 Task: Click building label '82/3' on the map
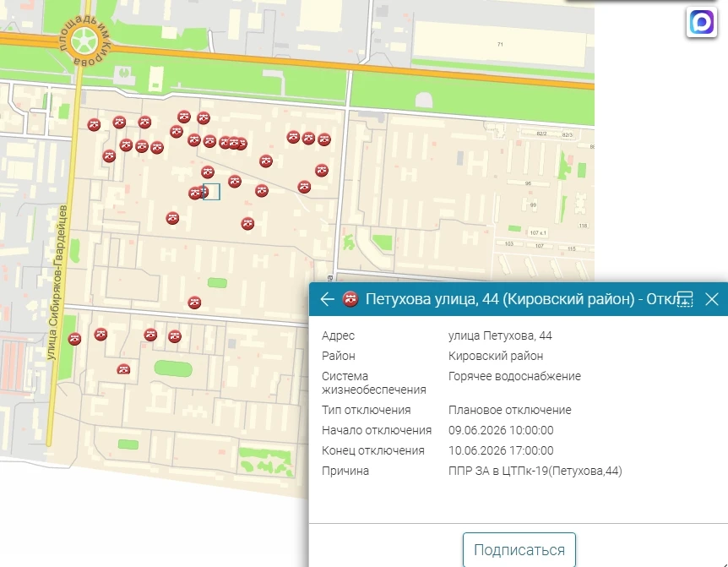(567, 135)
